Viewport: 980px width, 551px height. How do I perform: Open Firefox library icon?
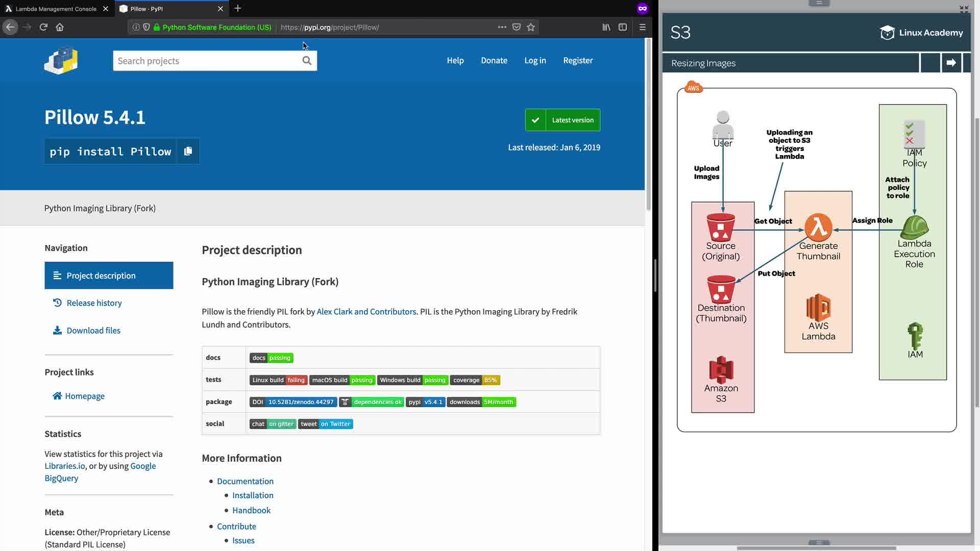[606, 27]
